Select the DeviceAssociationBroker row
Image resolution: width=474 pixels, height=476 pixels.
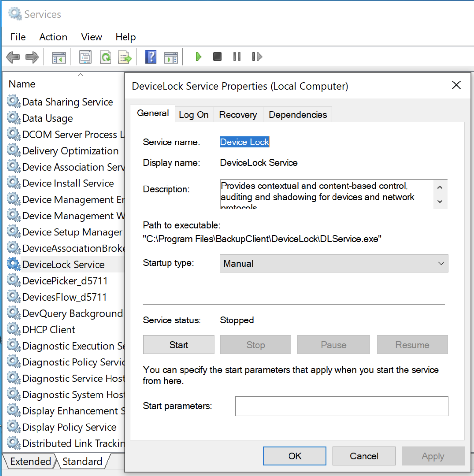(65, 248)
